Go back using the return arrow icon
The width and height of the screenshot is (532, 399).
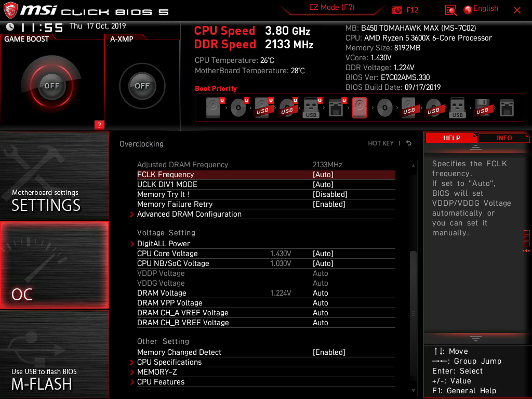409,143
